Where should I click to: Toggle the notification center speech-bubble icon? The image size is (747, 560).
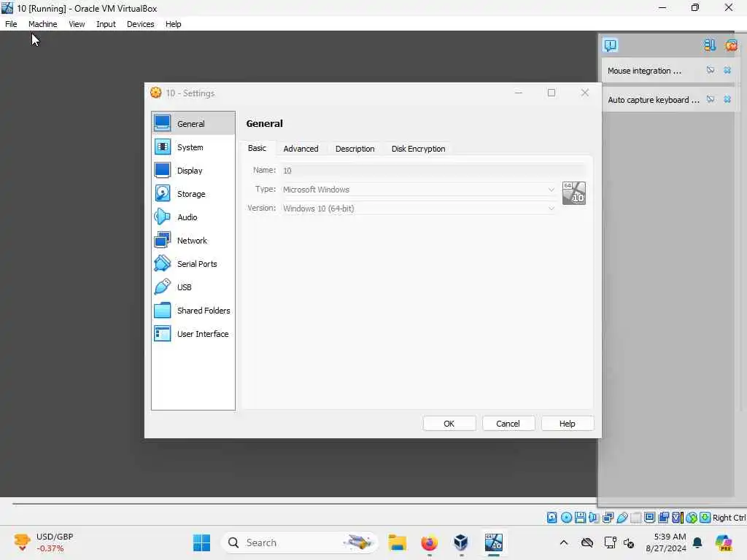[x=611, y=45]
